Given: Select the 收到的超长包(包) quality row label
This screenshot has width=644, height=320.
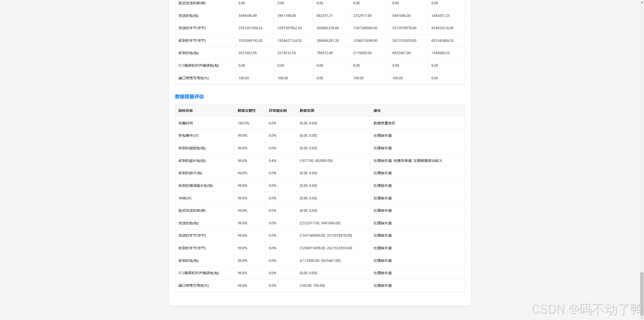Looking at the screenshot, I should pos(192,161).
